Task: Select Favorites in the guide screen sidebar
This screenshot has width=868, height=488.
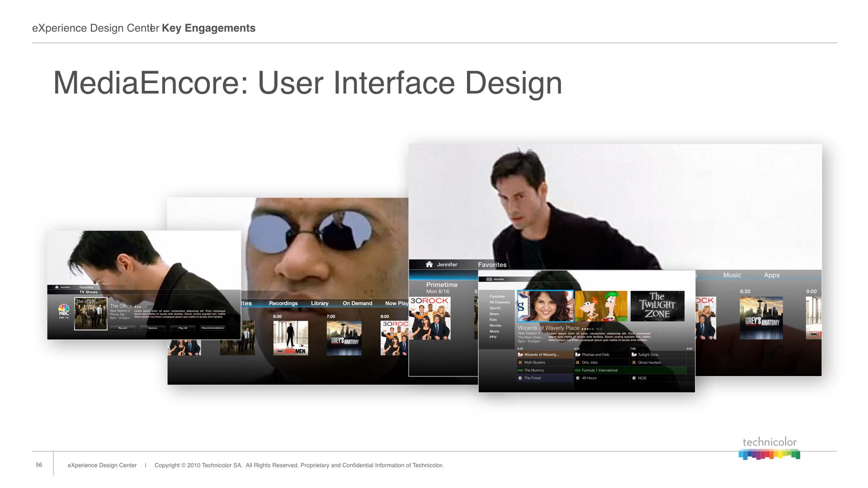Action: pos(497,296)
